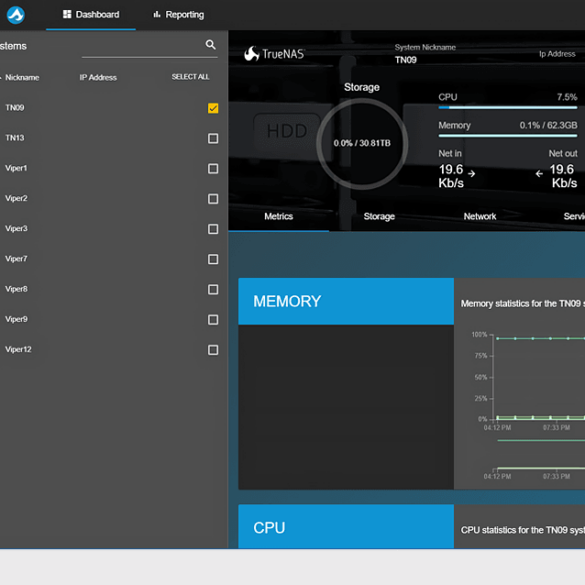Check the Viper12 system checkbox
This screenshot has width=585, height=585.
pos(213,350)
